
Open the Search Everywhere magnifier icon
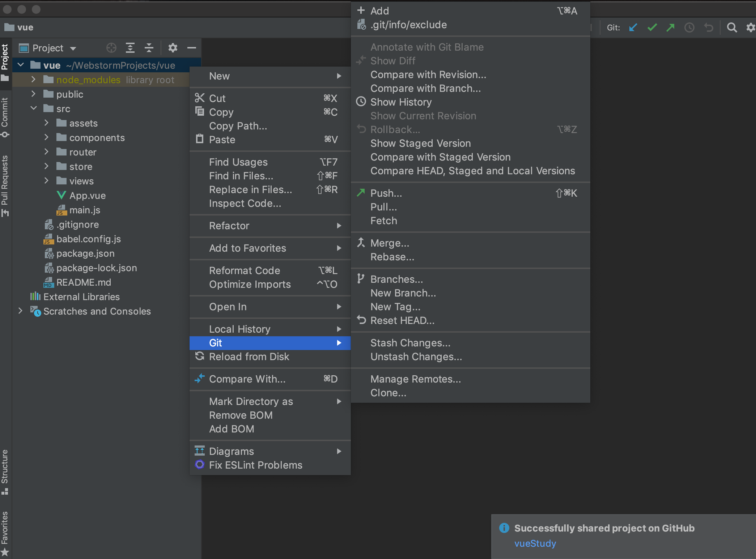pos(732,27)
